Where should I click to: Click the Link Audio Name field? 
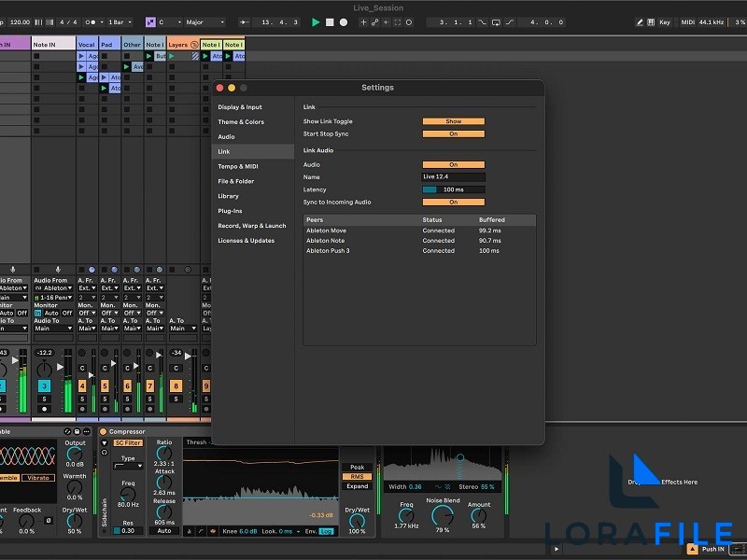click(454, 176)
